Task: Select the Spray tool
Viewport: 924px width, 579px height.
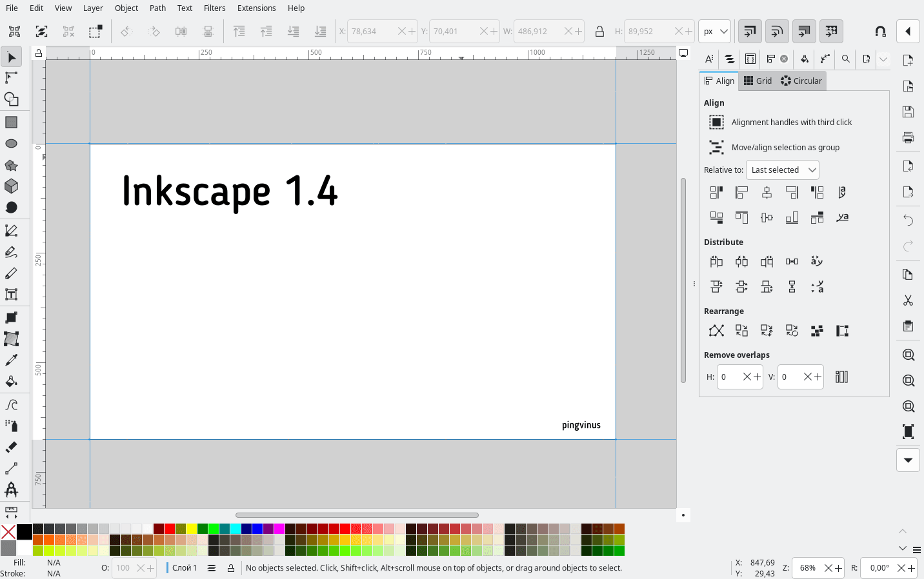Action: [11, 426]
